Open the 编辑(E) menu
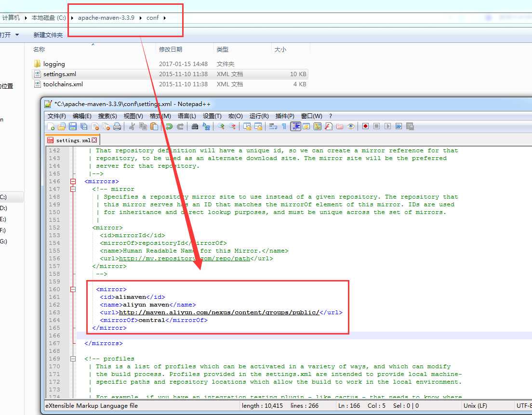Viewport: 532px width, 415px height. pyautogui.click(x=82, y=116)
